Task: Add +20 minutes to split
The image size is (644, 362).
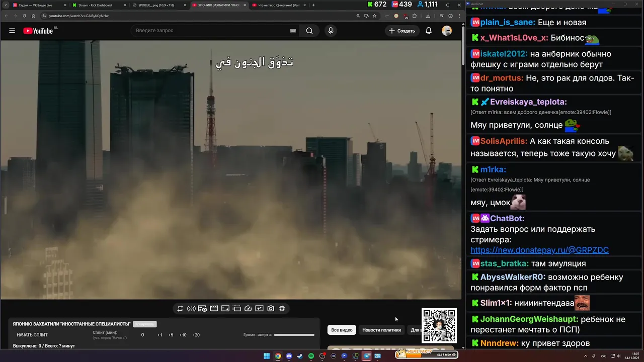Action: click(196, 335)
